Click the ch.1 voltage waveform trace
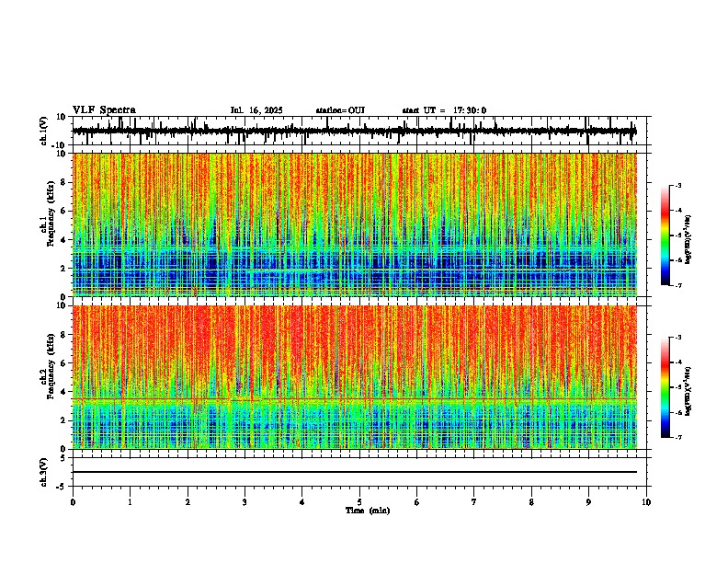 355,131
